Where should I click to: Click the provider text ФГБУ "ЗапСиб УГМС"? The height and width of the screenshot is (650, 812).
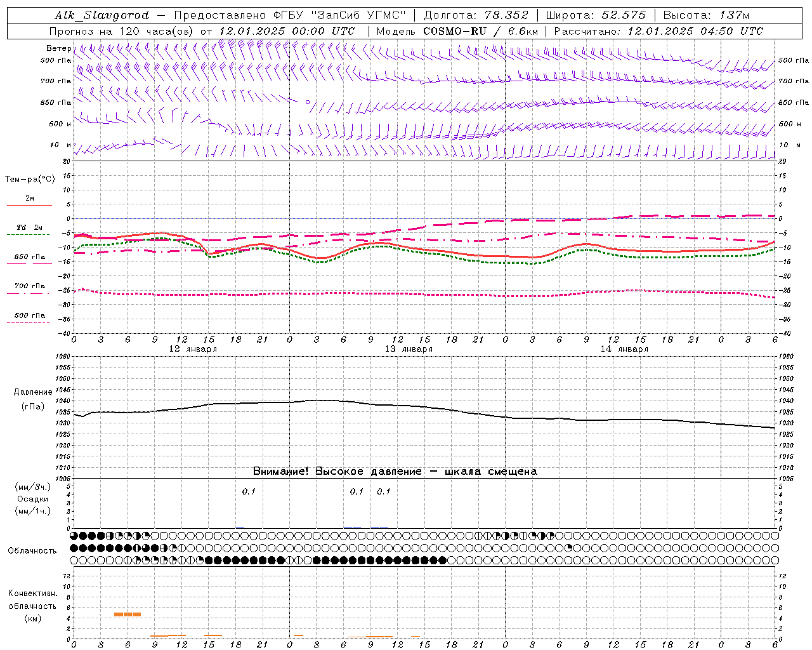coord(340,15)
